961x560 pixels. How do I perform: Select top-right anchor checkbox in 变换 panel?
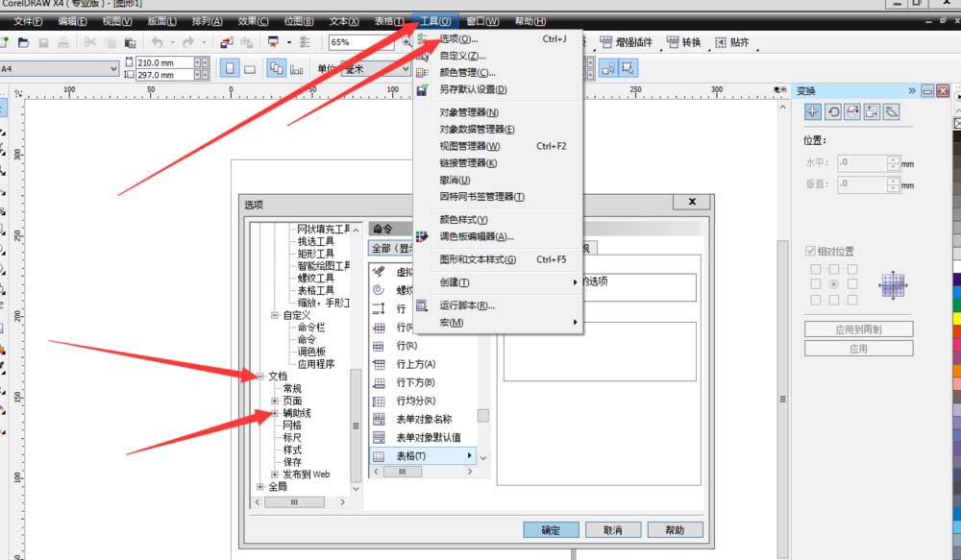(x=852, y=269)
